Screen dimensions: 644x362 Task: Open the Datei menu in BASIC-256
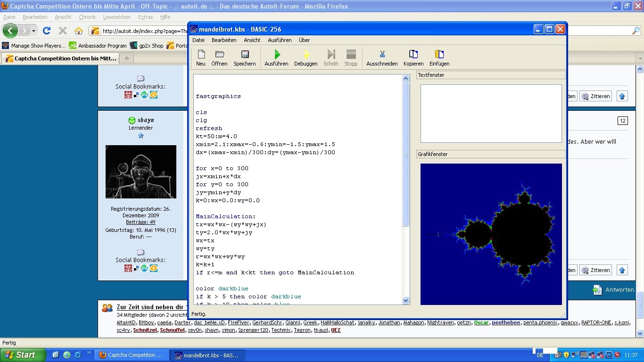click(198, 40)
